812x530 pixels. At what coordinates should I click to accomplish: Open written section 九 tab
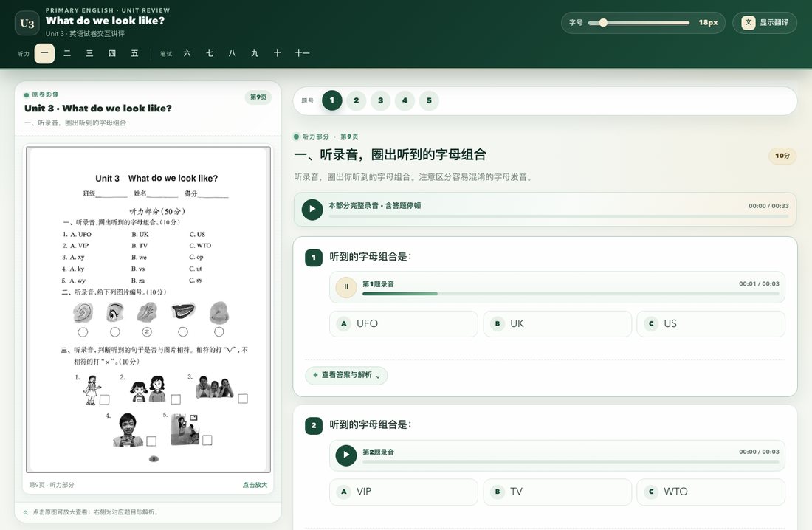pyautogui.click(x=255, y=53)
